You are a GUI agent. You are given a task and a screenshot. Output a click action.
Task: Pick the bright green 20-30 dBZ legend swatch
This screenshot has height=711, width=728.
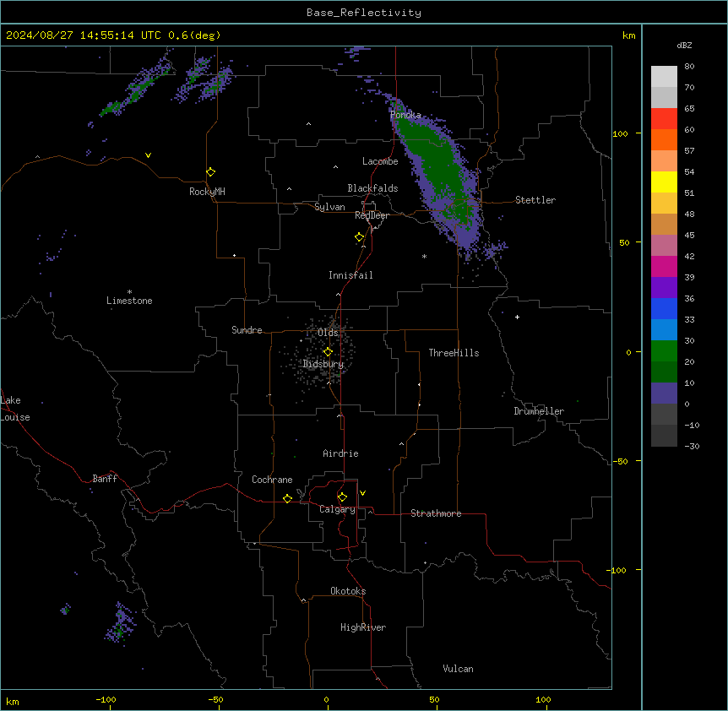(664, 351)
